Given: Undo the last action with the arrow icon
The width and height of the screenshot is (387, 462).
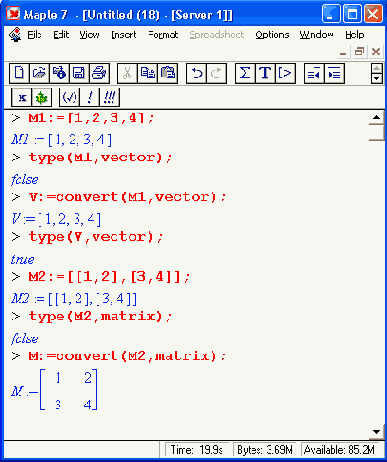Looking at the screenshot, I should pos(197,73).
